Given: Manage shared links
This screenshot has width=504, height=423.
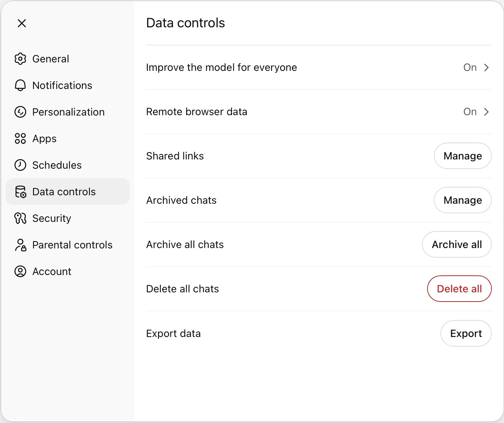Looking at the screenshot, I should coord(463,156).
